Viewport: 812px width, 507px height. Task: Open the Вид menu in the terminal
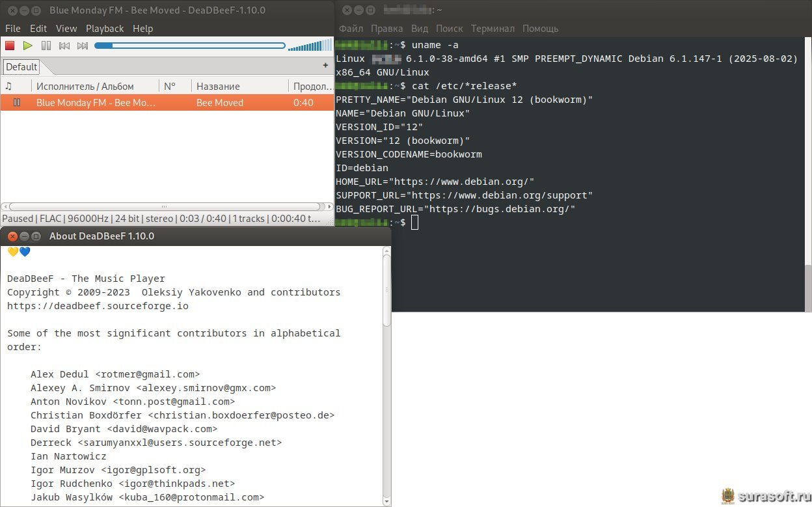click(420, 29)
